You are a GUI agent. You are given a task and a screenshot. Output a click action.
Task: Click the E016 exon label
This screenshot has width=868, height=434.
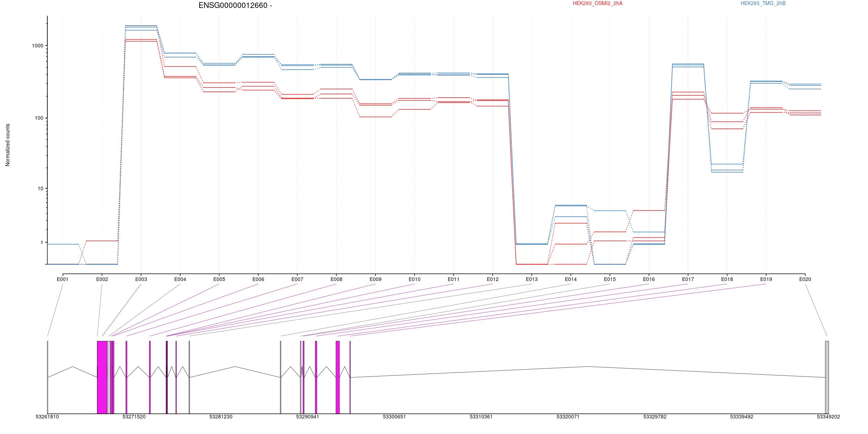pyautogui.click(x=649, y=279)
